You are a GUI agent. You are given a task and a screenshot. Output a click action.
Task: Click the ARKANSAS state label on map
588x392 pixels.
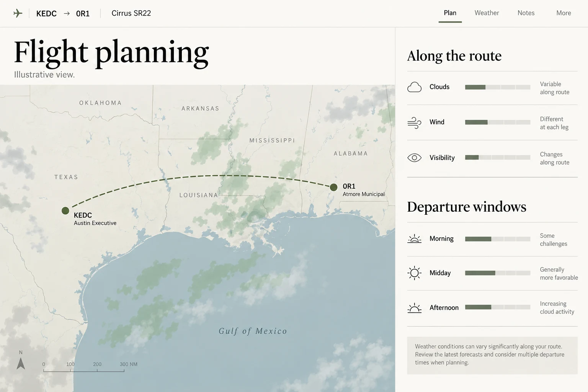click(x=200, y=109)
